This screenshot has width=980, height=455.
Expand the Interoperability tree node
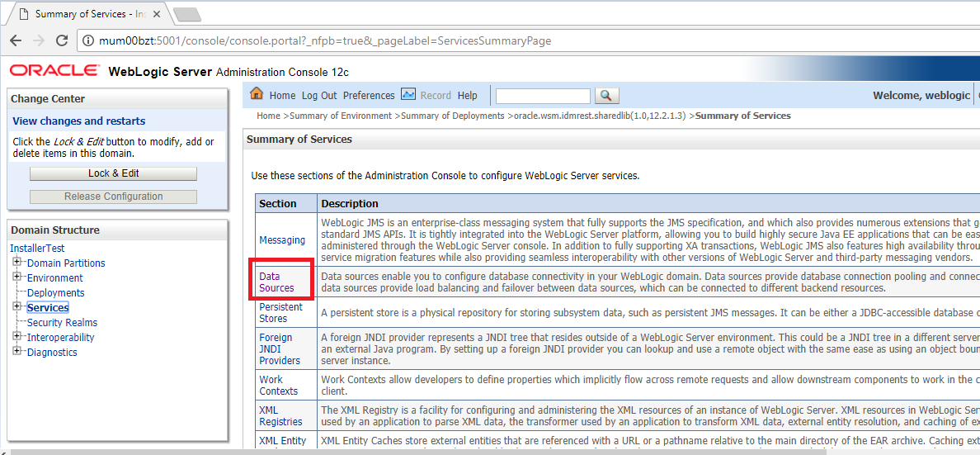[16, 337]
